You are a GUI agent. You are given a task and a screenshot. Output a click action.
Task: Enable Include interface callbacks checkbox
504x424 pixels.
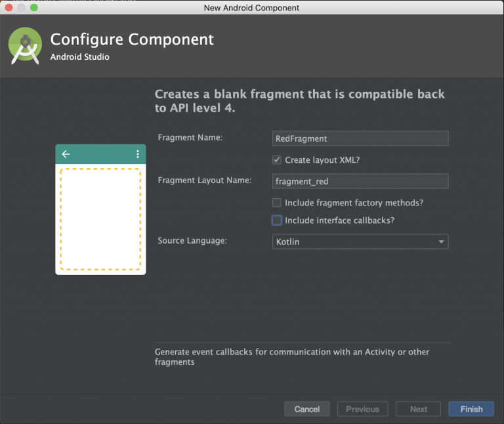tap(277, 220)
